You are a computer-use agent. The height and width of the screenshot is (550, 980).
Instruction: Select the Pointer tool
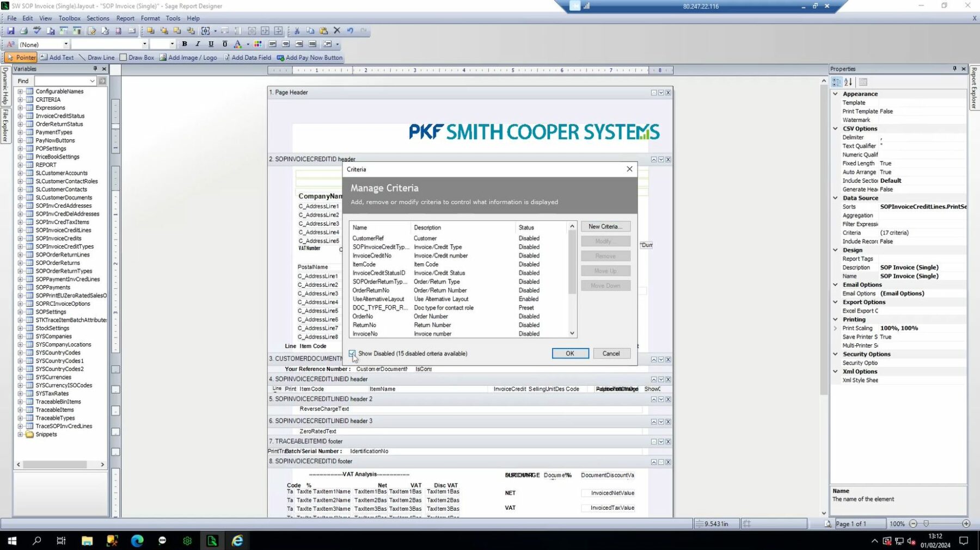coord(21,57)
